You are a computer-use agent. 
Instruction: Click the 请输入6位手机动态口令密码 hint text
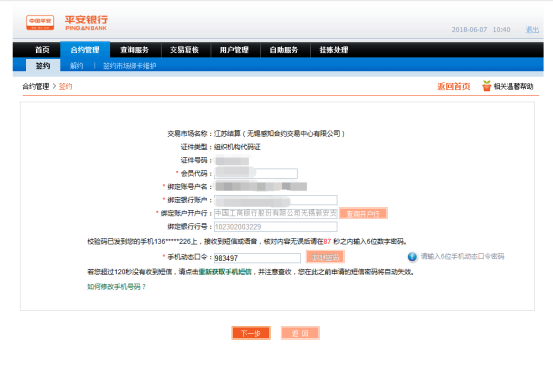462,256
